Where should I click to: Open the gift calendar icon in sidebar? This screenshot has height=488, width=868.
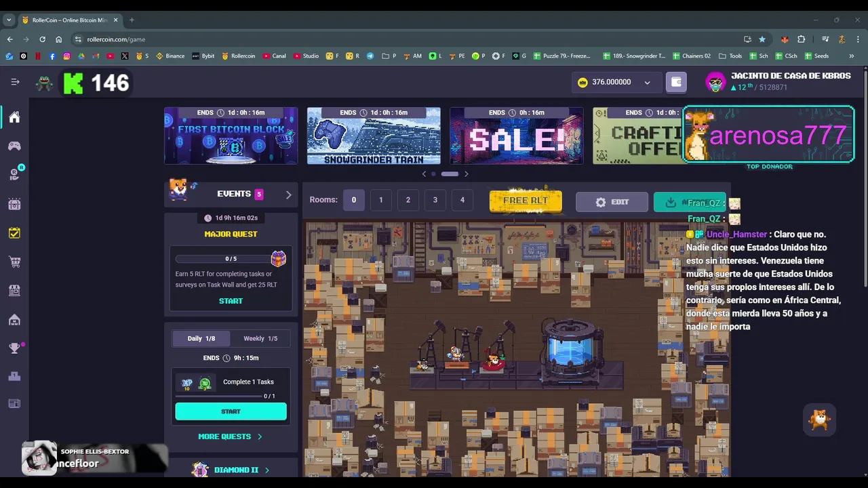(x=14, y=203)
